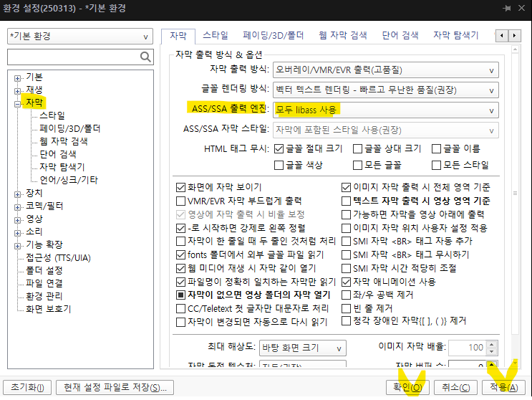Viewport: 532px width, 400px height.
Task: Select 접근성 (TTS/UIA) tree item
Action: click(58, 258)
